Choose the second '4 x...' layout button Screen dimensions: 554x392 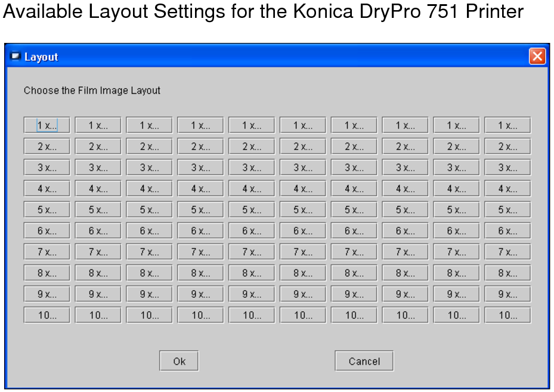coord(98,189)
